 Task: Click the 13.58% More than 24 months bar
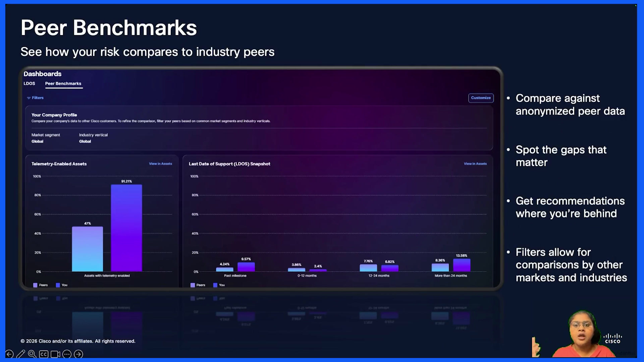pyautogui.click(x=462, y=265)
